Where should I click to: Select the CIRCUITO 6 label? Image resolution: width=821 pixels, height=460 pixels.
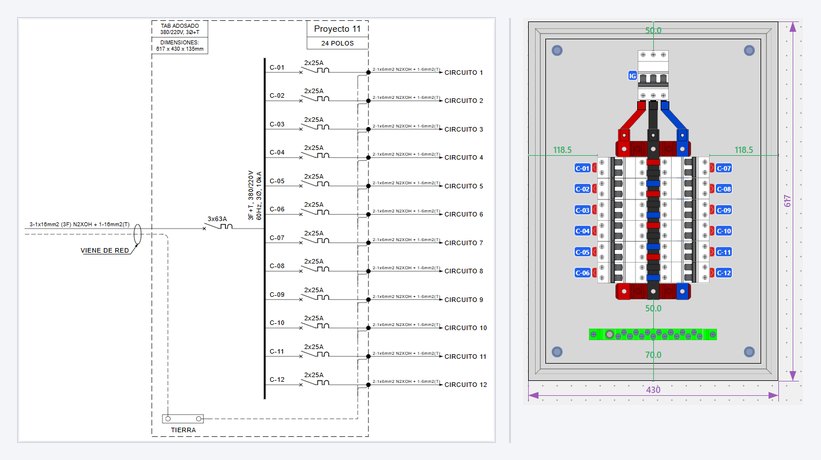[463, 215]
